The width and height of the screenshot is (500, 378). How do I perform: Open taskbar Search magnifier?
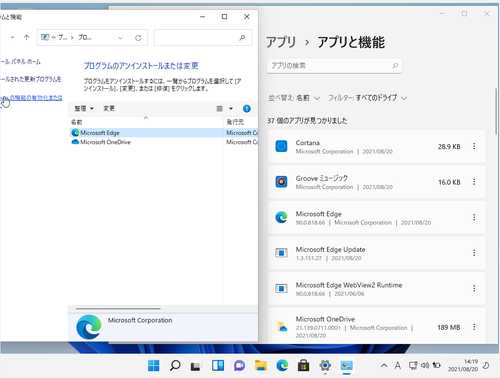(x=175, y=366)
